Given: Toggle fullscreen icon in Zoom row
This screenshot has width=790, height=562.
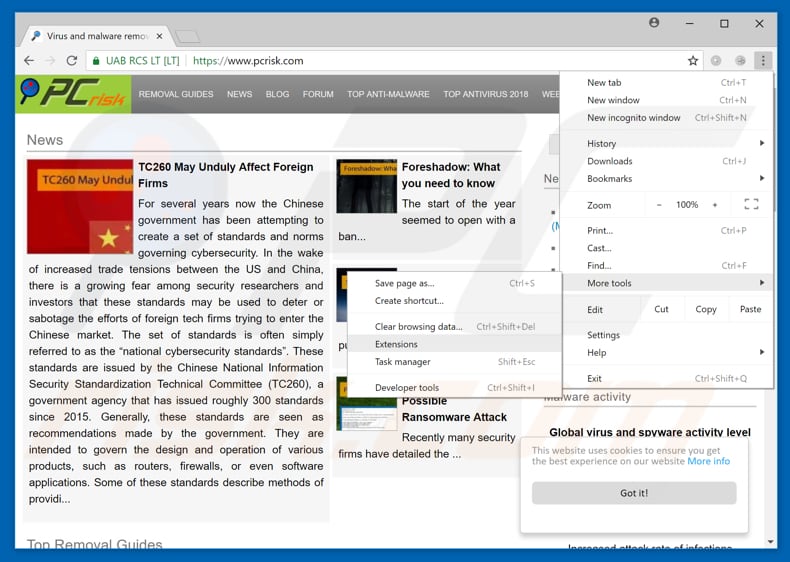Looking at the screenshot, I should click(751, 204).
